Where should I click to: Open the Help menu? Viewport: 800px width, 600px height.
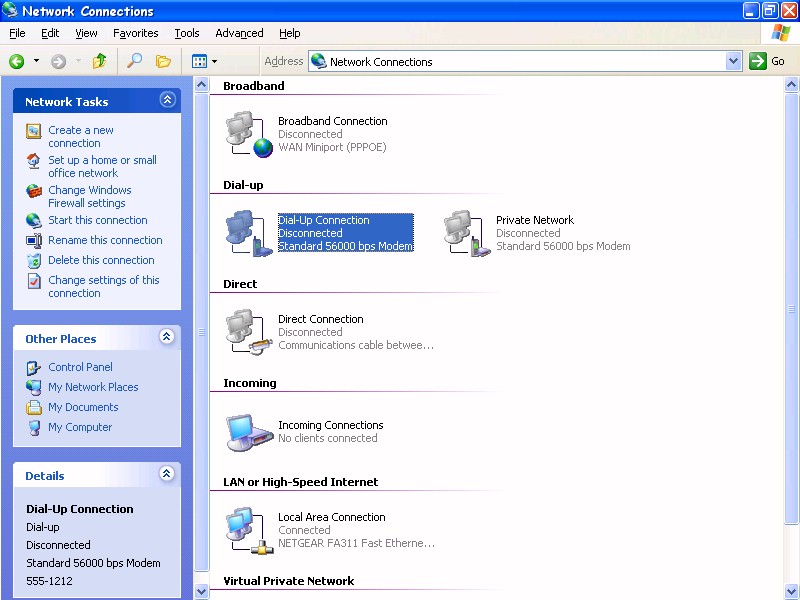[289, 33]
